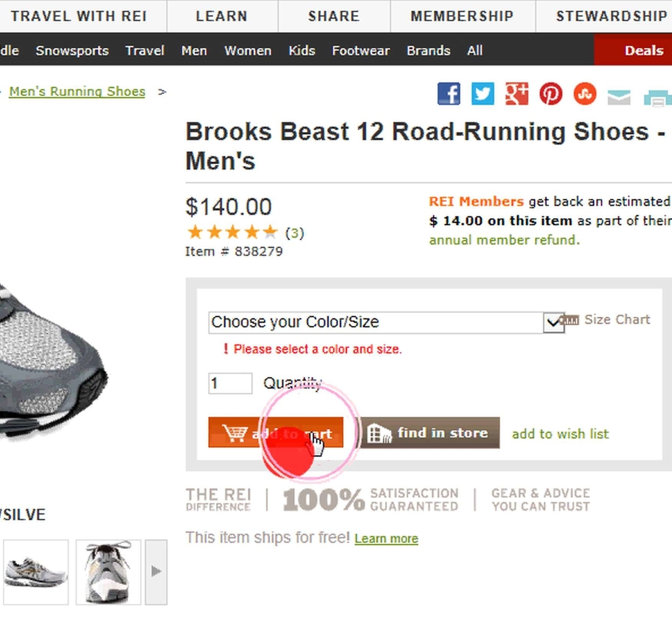
Task: Click the find in store button
Action: (430, 433)
